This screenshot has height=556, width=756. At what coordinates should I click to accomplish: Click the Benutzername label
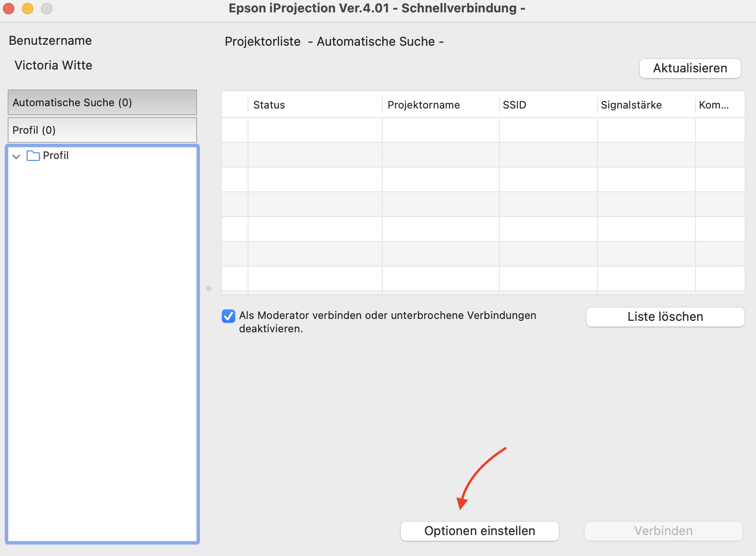click(50, 40)
